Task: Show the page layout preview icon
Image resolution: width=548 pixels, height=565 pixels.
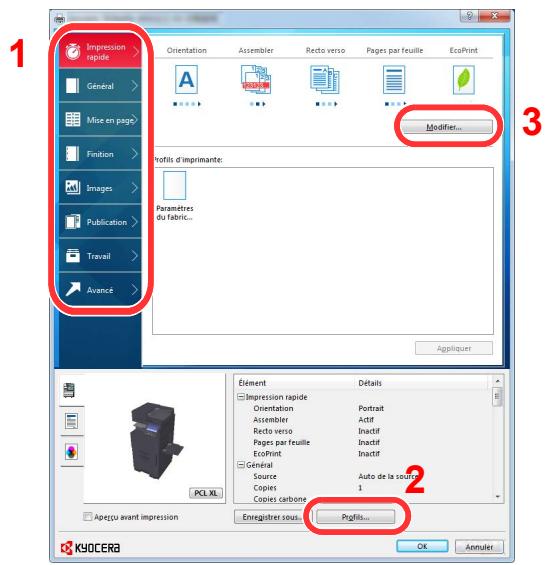Action: (x=71, y=421)
